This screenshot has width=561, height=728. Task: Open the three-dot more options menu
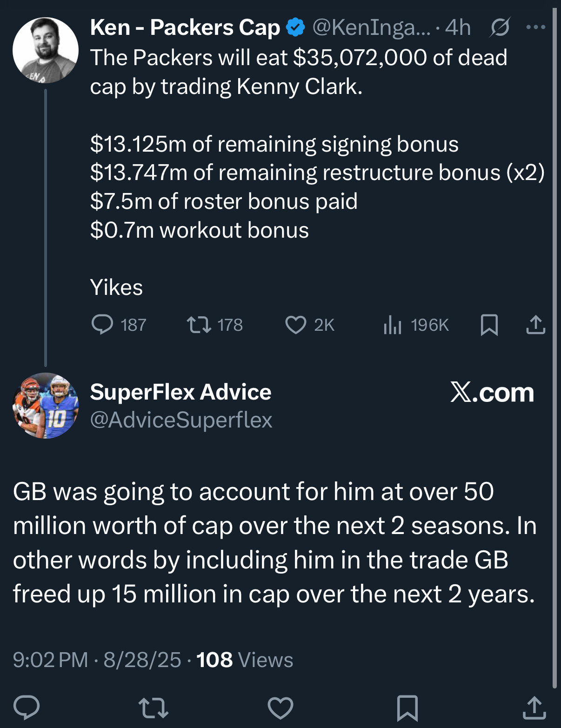point(535,27)
